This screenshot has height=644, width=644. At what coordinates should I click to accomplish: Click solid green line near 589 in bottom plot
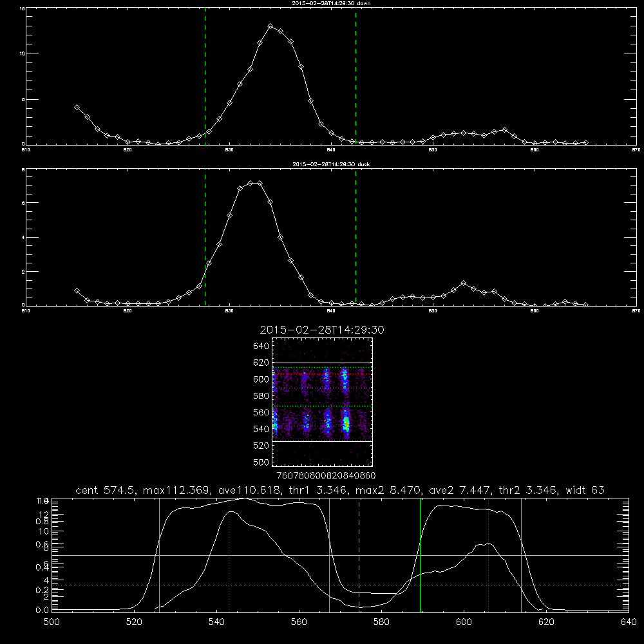[420, 554]
